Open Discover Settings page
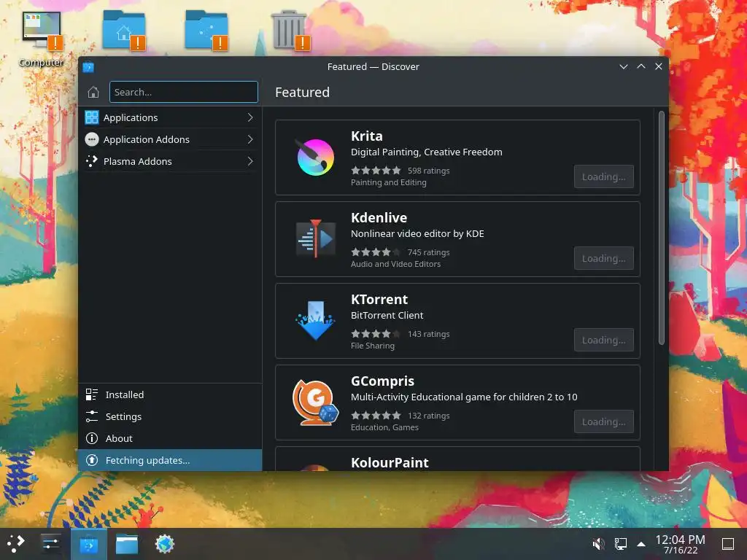This screenshot has width=747, height=560. click(170, 416)
